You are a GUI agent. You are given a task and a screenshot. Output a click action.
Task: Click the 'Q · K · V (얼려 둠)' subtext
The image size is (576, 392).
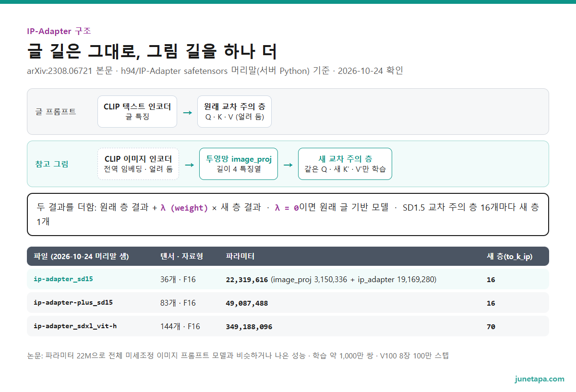point(234,117)
